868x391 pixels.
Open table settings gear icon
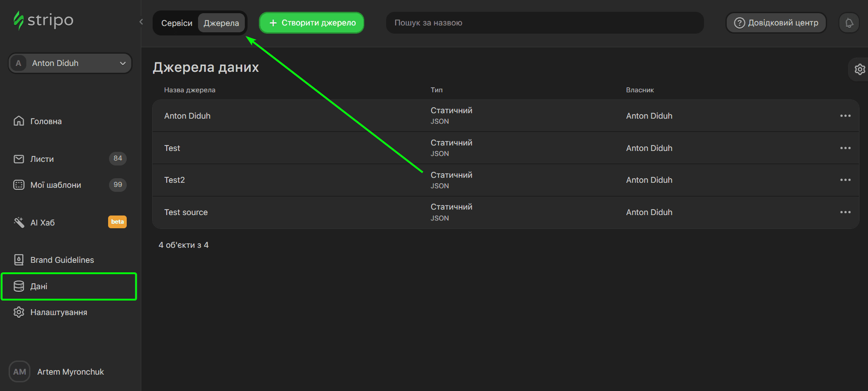pos(859,69)
